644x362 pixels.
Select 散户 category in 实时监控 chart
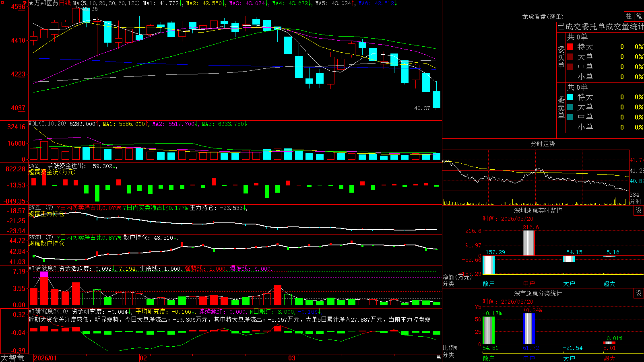click(489, 284)
